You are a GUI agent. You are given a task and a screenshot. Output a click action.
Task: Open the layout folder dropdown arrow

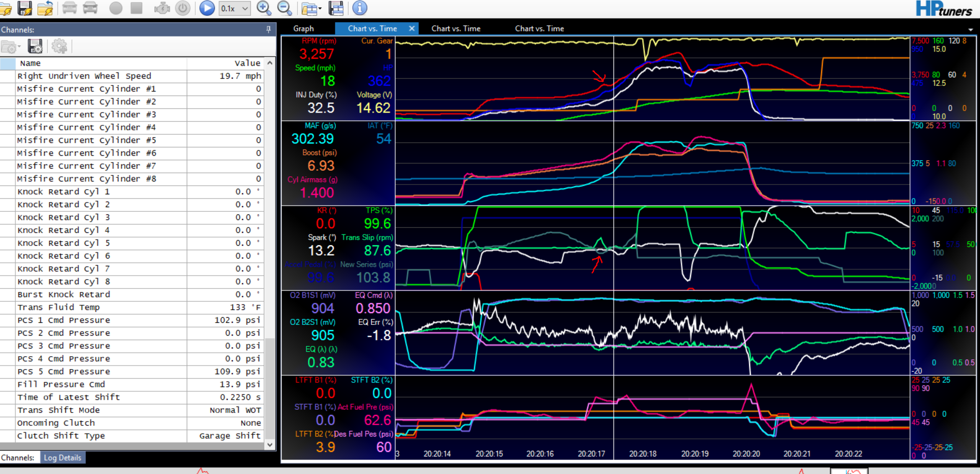[320, 9]
